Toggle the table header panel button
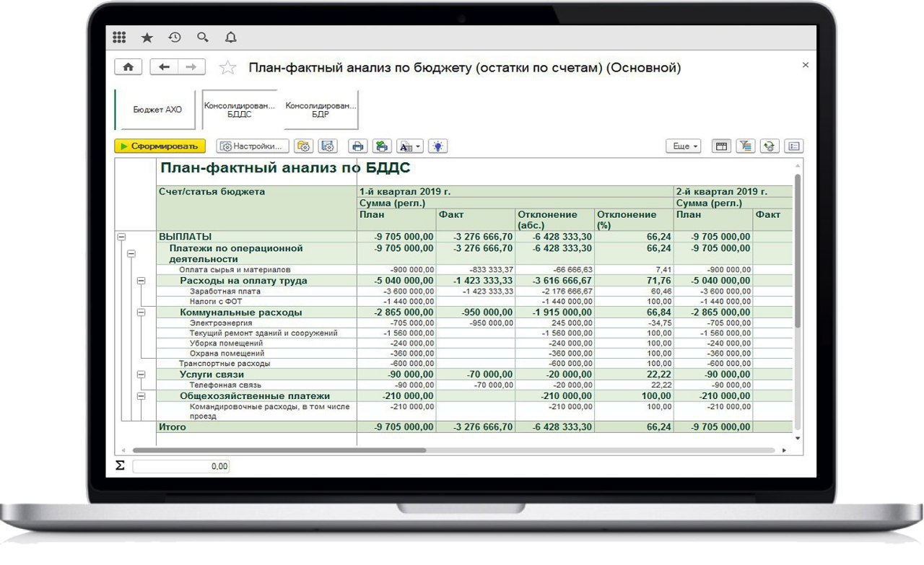Image resolution: width=924 pixels, height=565 pixels. pyautogui.click(x=720, y=146)
